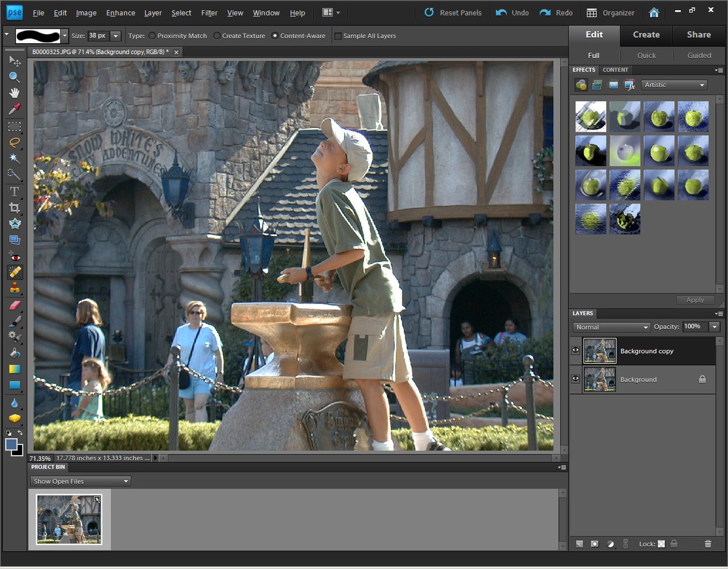Switch to the Share tab

tap(698, 35)
